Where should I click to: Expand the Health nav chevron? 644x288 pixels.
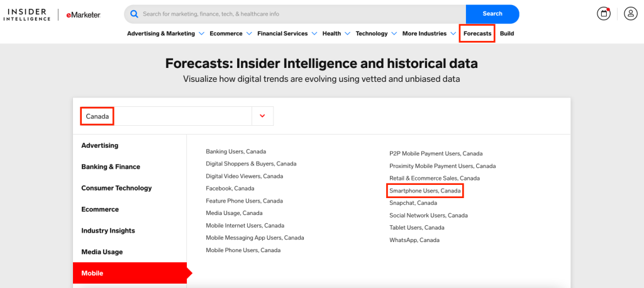coord(347,34)
